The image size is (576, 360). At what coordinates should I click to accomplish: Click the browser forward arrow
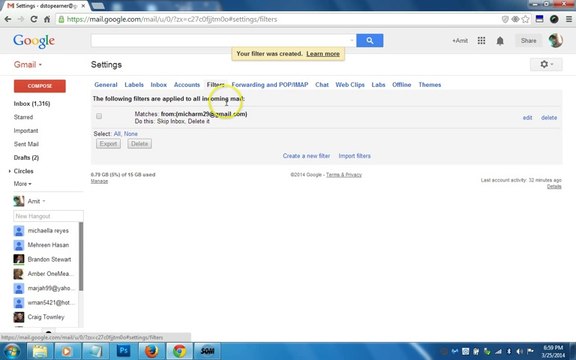click(x=21, y=19)
